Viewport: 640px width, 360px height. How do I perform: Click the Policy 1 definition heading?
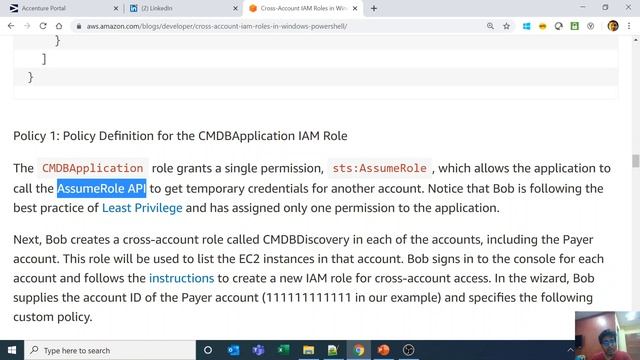point(180,136)
